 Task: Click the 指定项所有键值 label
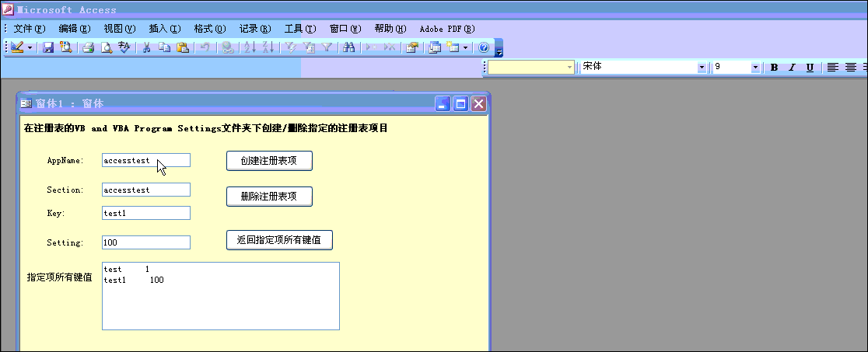click(x=59, y=277)
